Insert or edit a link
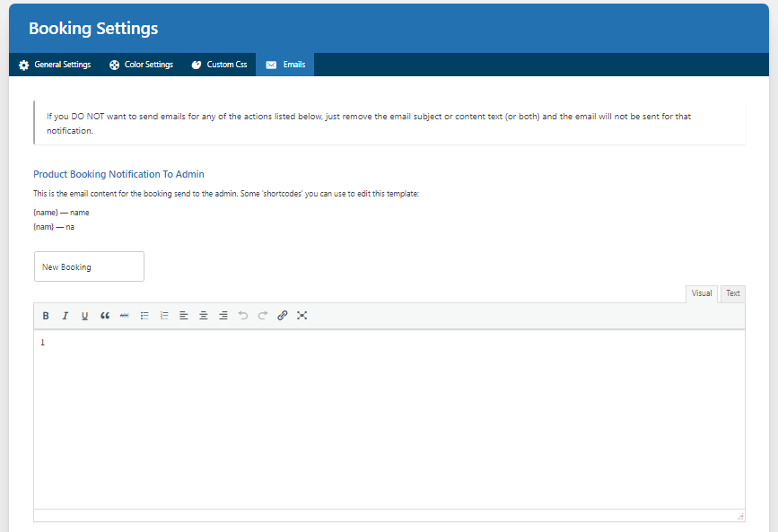 click(x=283, y=316)
